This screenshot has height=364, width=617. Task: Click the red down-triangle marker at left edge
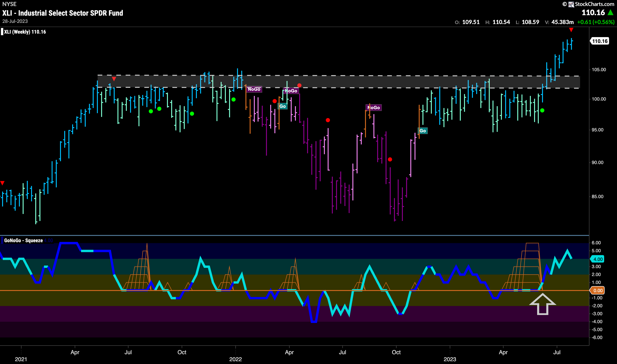tap(3, 183)
